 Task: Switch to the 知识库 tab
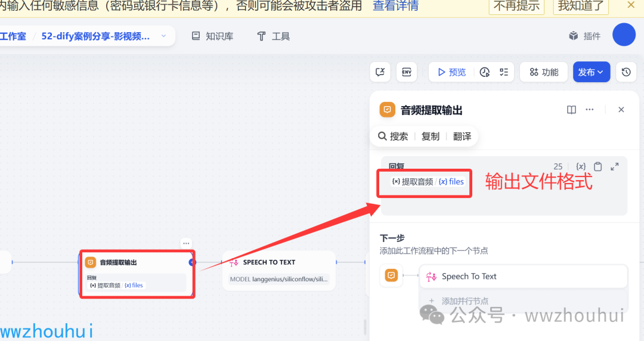213,36
